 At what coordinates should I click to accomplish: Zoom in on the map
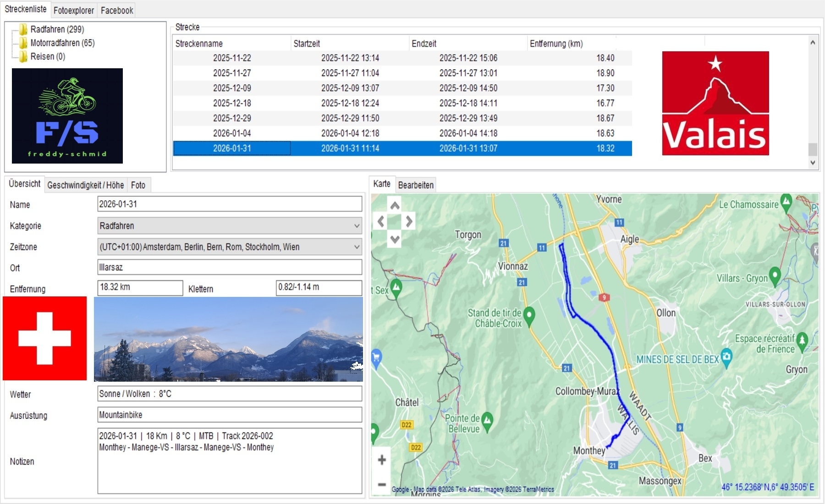(382, 460)
